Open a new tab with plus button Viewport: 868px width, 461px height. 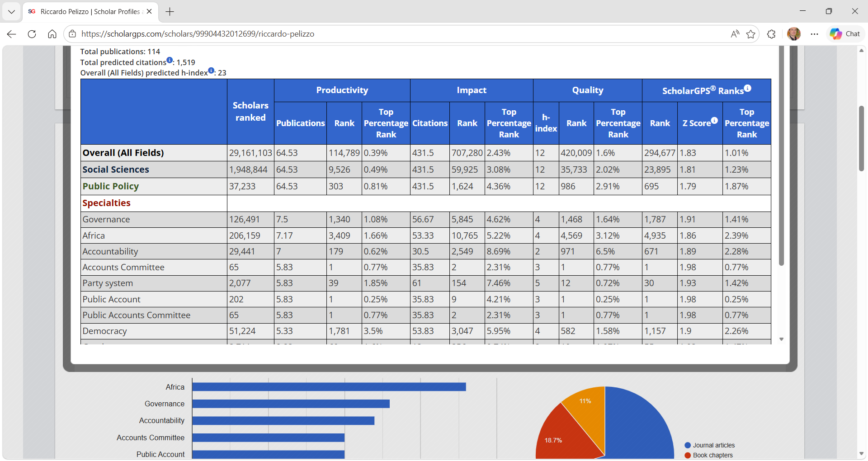coord(170,12)
